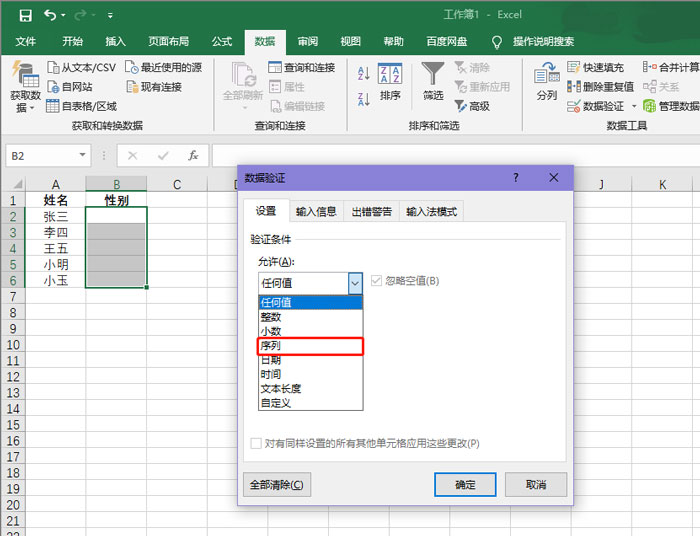This screenshot has height=536, width=700.
Task: Click the 获取数据 (Get Data) icon
Action: pos(25,74)
